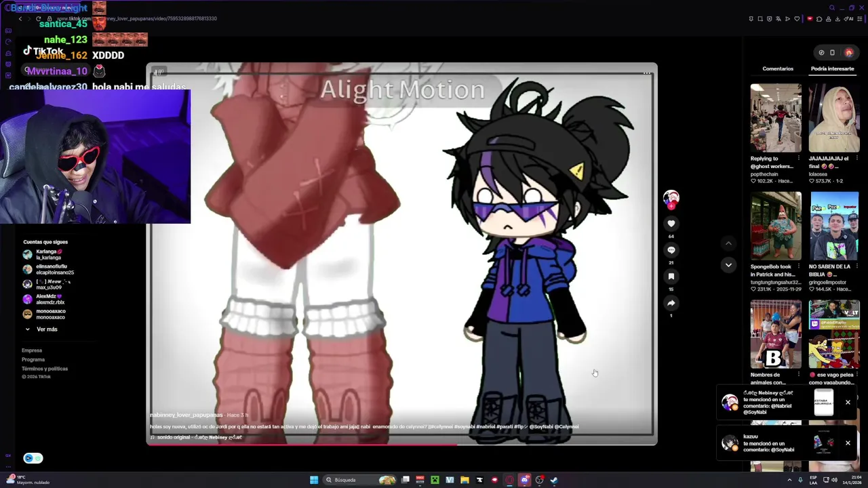Open the browser easy setup menu icon
868x488 pixels.
pyautogui.click(x=860, y=19)
